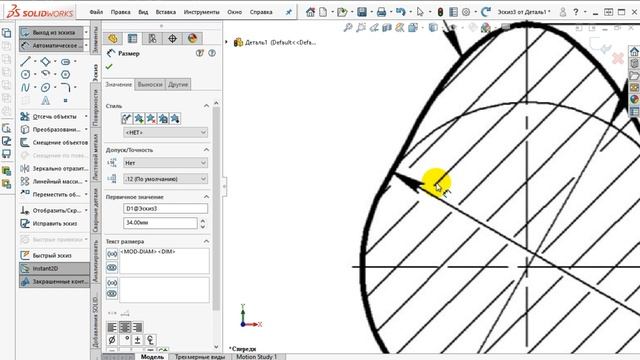Image resolution: width=640 pixels, height=360 pixels.
Task: Select the Polygon sketch tool
Action: (x=65, y=74)
